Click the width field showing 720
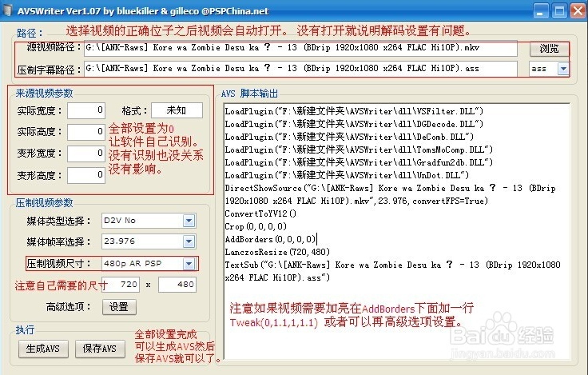Image resolution: width=588 pixels, height=375 pixels. (x=121, y=285)
